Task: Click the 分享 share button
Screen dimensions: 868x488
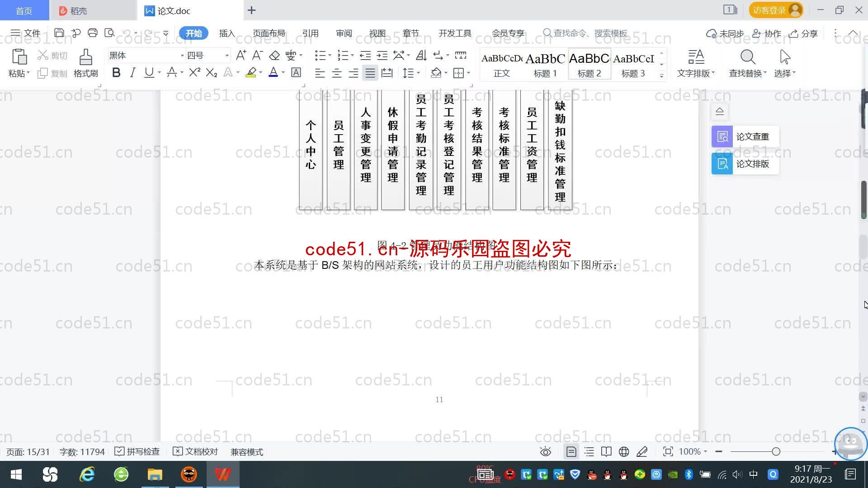Action: coord(803,33)
